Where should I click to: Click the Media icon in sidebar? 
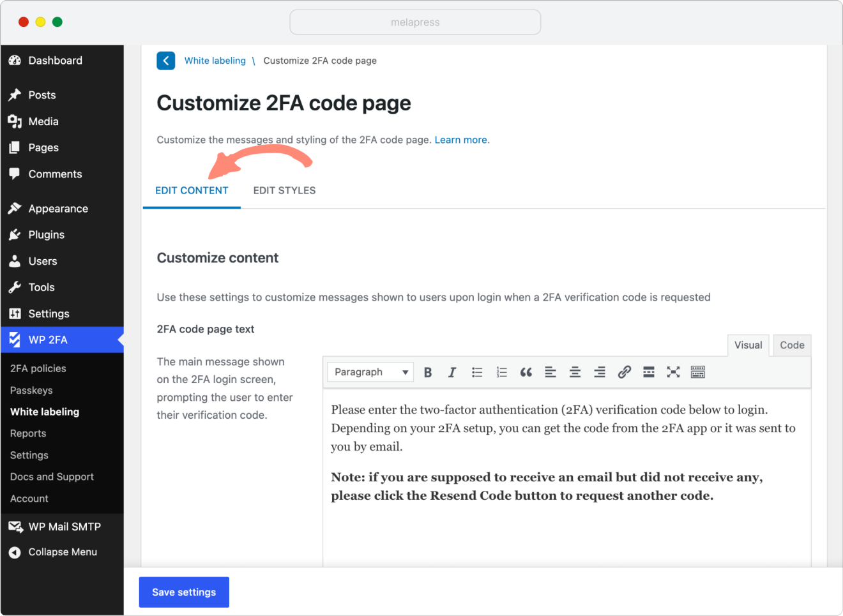(x=15, y=121)
